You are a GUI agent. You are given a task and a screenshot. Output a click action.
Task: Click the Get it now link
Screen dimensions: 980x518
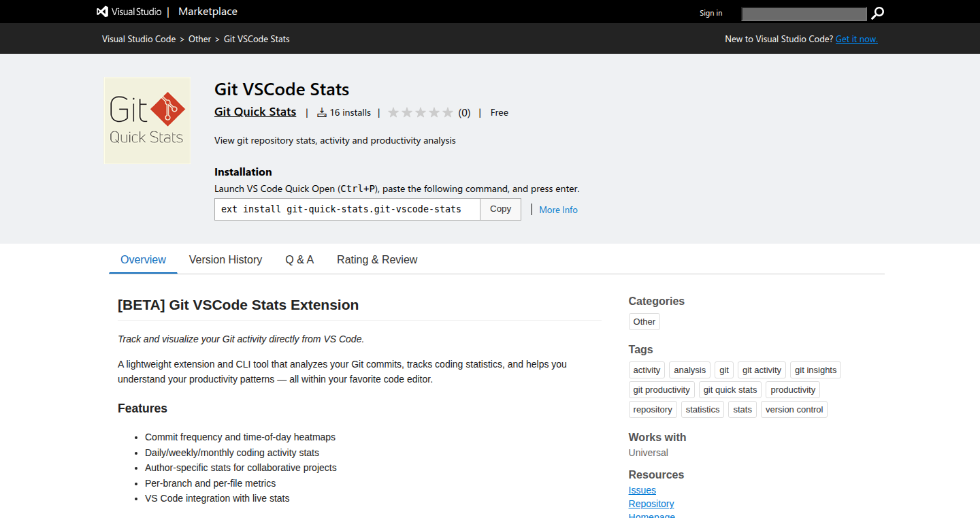pos(857,39)
